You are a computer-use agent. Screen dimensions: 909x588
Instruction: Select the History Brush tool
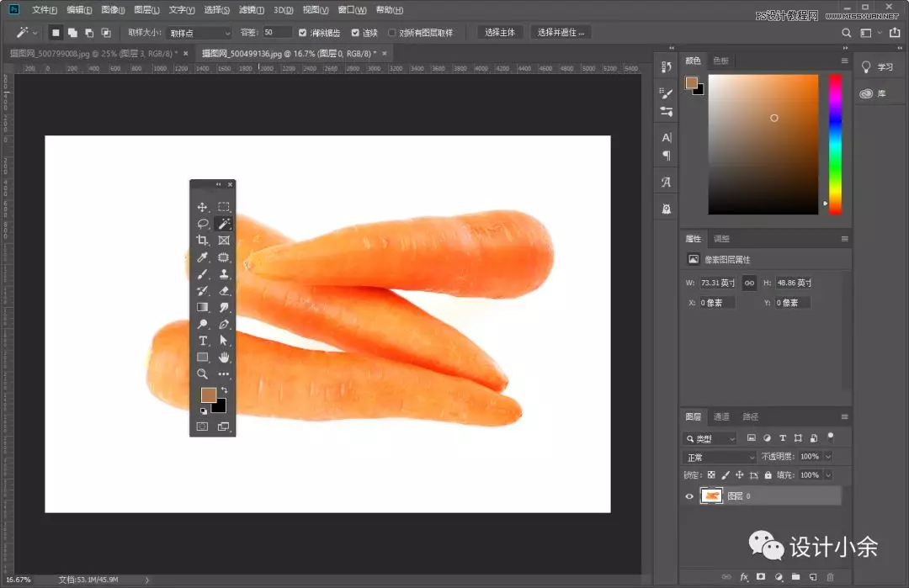202,290
